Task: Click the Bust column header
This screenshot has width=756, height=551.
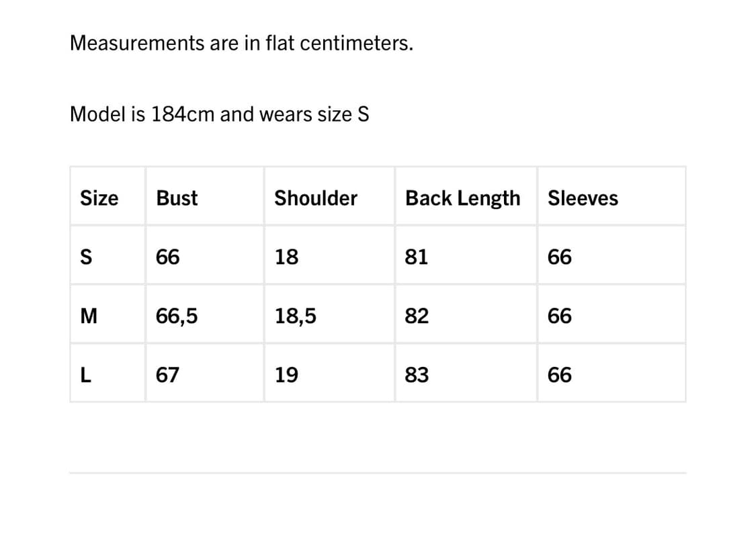Action: 177,198
